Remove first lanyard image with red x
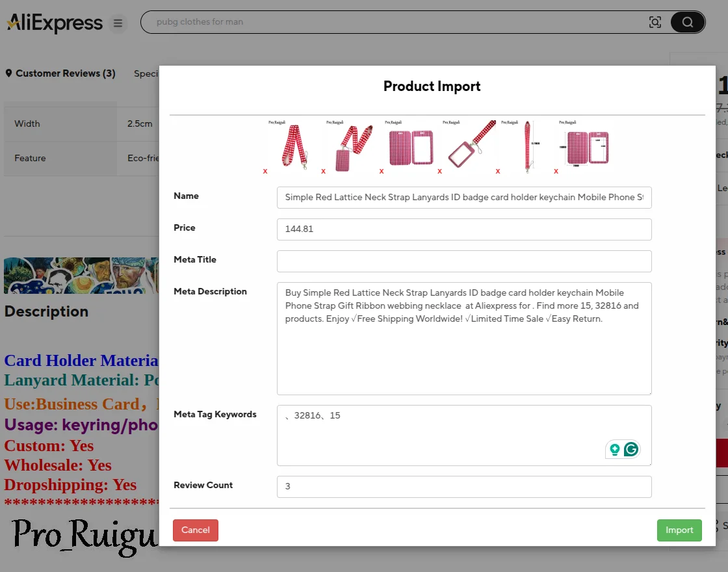 (x=265, y=172)
